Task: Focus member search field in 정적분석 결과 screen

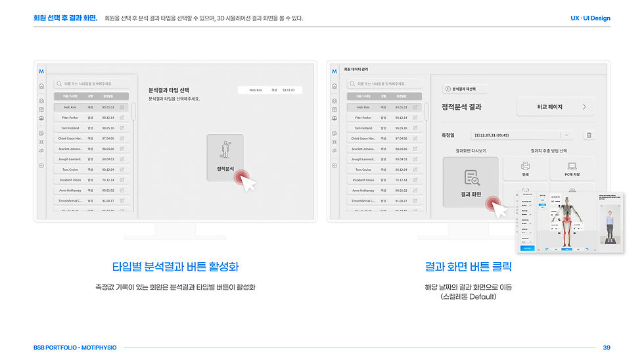Action: 384,83
